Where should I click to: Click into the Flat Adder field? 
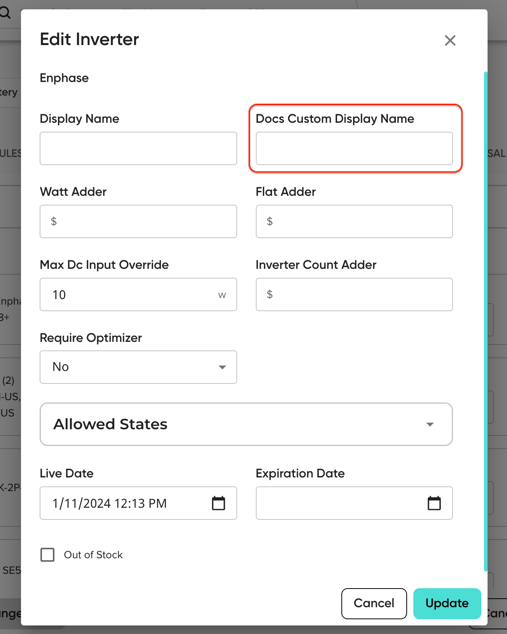pyautogui.click(x=354, y=221)
